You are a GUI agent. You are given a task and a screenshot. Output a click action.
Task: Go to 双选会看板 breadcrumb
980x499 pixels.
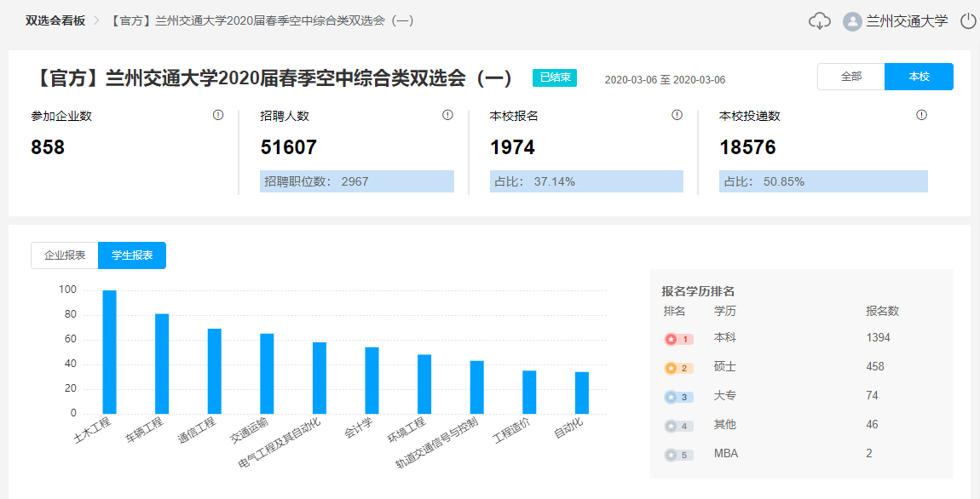coord(55,21)
